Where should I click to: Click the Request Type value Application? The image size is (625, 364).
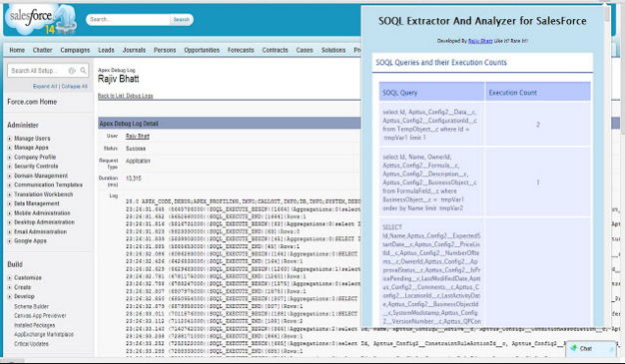point(138,161)
